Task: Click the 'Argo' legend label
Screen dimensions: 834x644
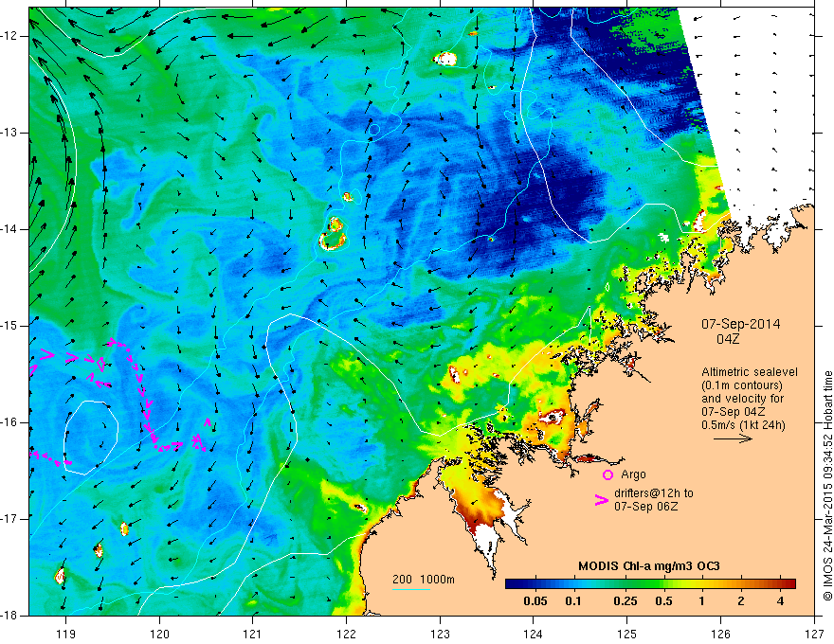Action: [x=633, y=474]
